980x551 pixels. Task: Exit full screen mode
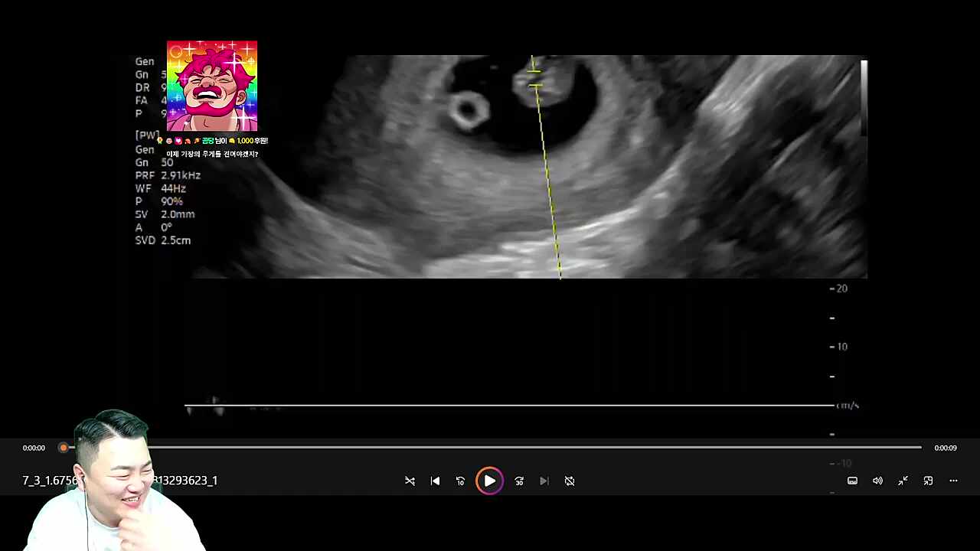tap(903, 481)
